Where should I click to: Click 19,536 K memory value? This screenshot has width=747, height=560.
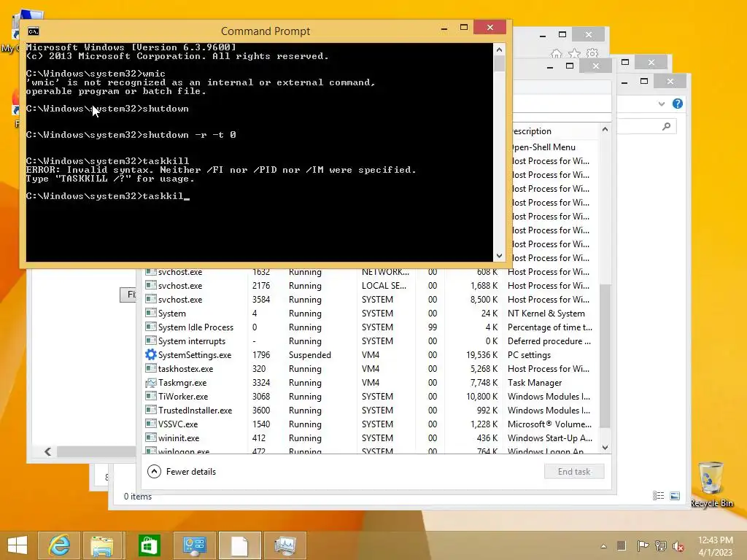point(481,355)
